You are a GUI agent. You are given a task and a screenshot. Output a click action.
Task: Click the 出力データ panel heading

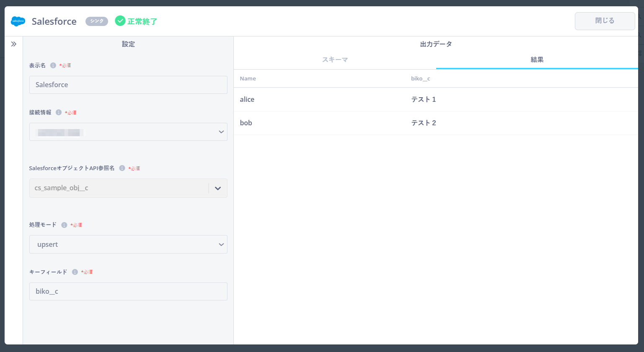(436, 44)
